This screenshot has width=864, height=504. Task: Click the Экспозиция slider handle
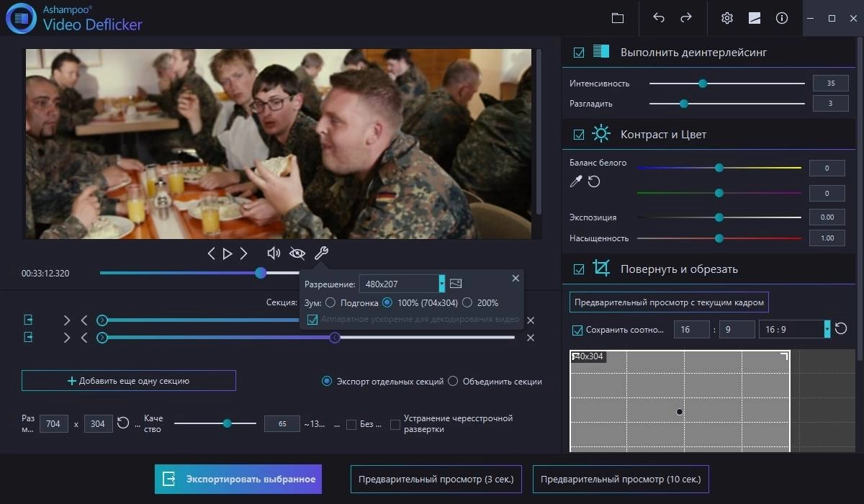coord(719,217)
